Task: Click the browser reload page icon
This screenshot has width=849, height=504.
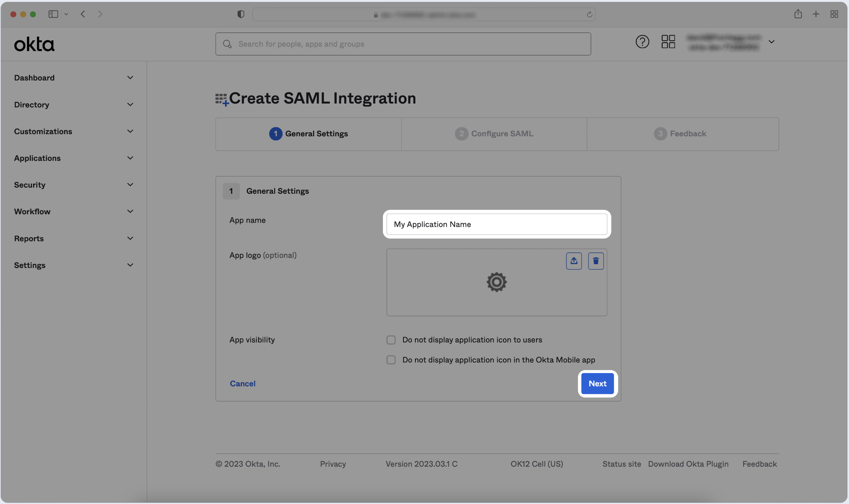Action: pos(589,14)
